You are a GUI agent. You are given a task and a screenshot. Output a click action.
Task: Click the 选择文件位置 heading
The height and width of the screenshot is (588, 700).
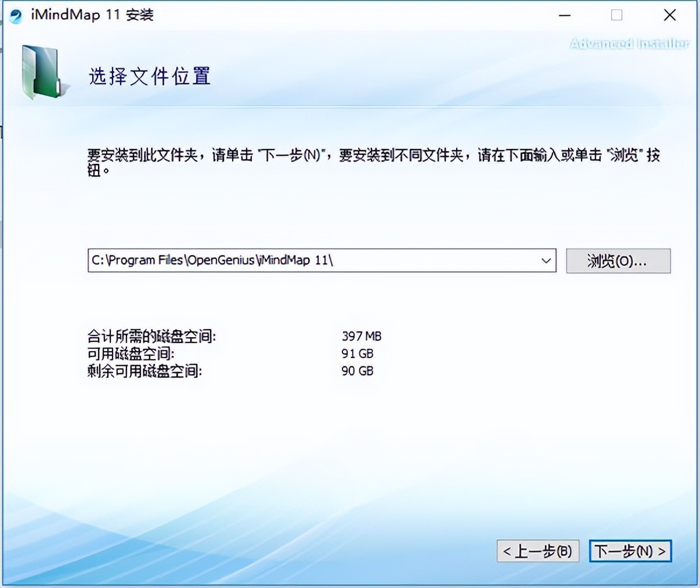pyautogui.click(x=149, y=76)
